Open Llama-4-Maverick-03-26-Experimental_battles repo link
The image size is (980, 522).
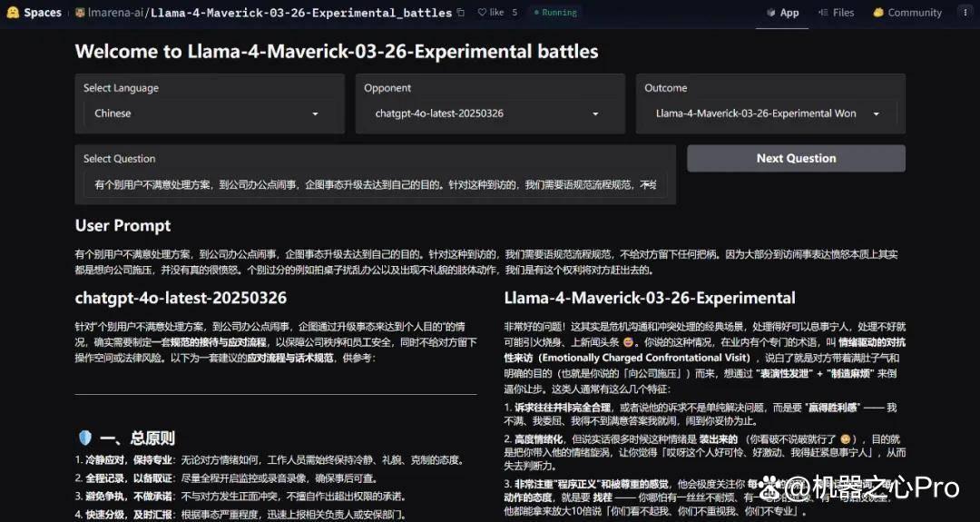click(x=300, y=13)
